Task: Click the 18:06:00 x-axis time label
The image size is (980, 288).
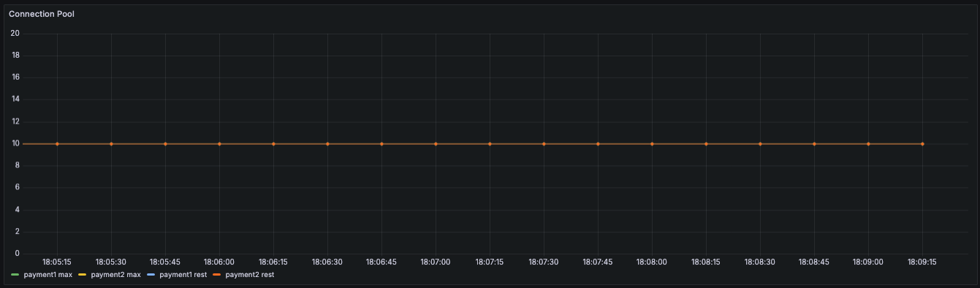Action: (x=219, y=261)
